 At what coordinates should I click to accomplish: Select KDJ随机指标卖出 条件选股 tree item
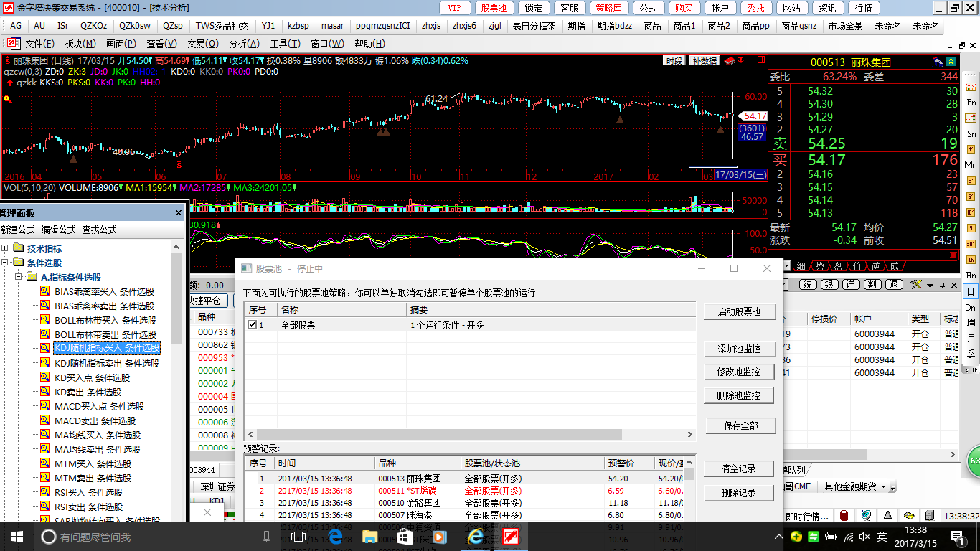click(107, 363)
